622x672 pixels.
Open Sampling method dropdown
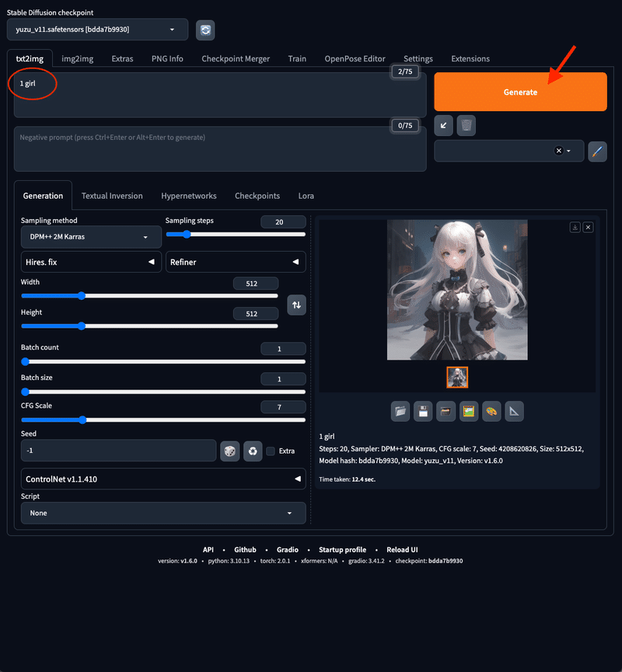(91, 237)
